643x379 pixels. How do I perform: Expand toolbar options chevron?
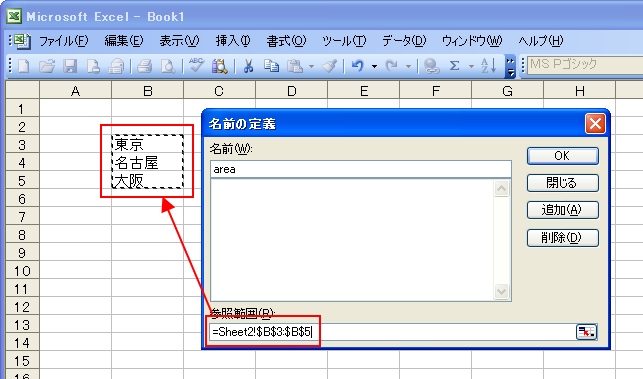point(510,66)
